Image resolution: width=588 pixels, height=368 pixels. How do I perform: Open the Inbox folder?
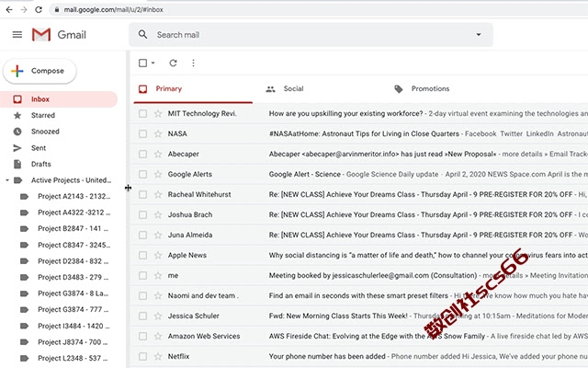pos(59,99)
